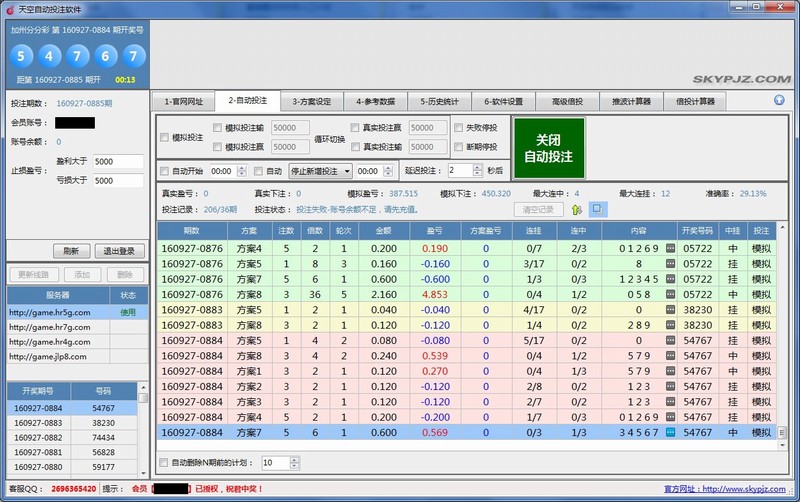Image resolution: width=800 pixels, height=502 pixels.
Task: Click ellipsis icon in row with content 2 8 9
Action: click(671, 324)
